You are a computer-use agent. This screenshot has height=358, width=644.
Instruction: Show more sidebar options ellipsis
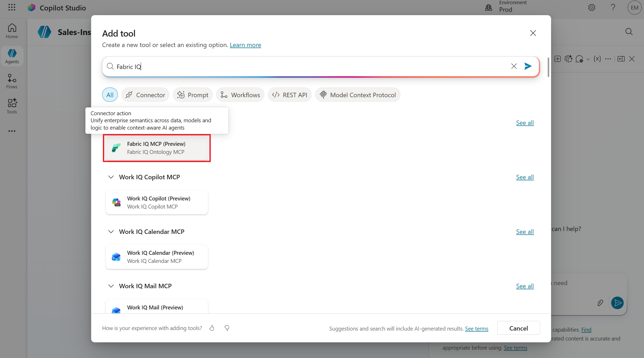(12, 131)
